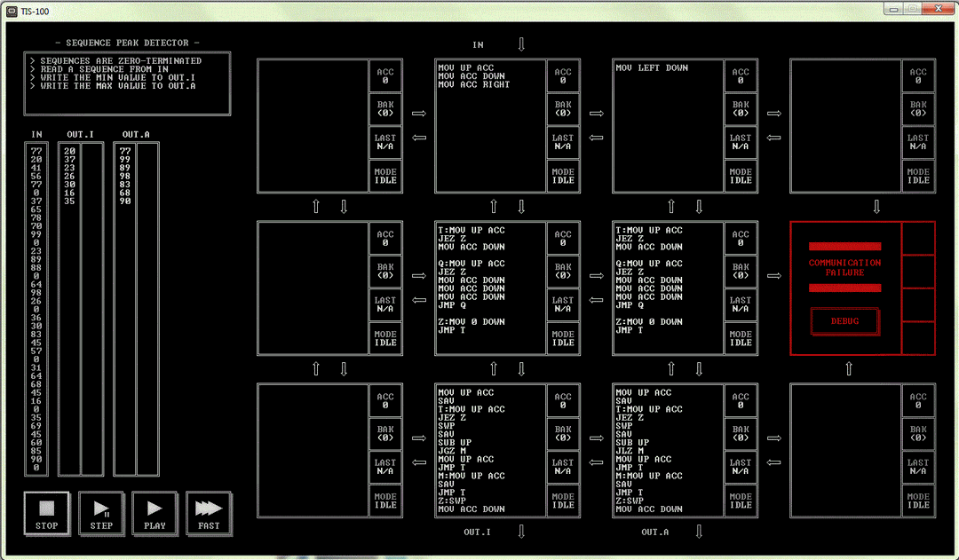Click the STEP execution button

[x=101, y=513]
